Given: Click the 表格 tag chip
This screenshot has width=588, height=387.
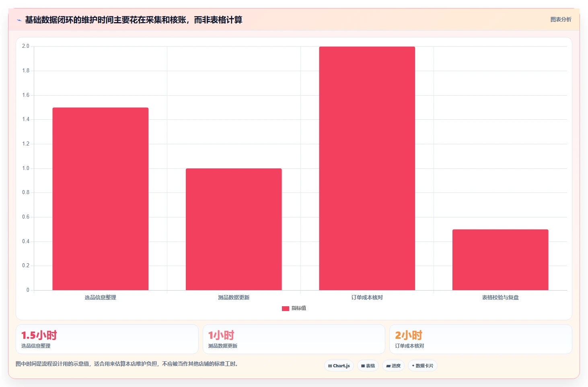Looking at the screenshot, I should click(368, 366).
